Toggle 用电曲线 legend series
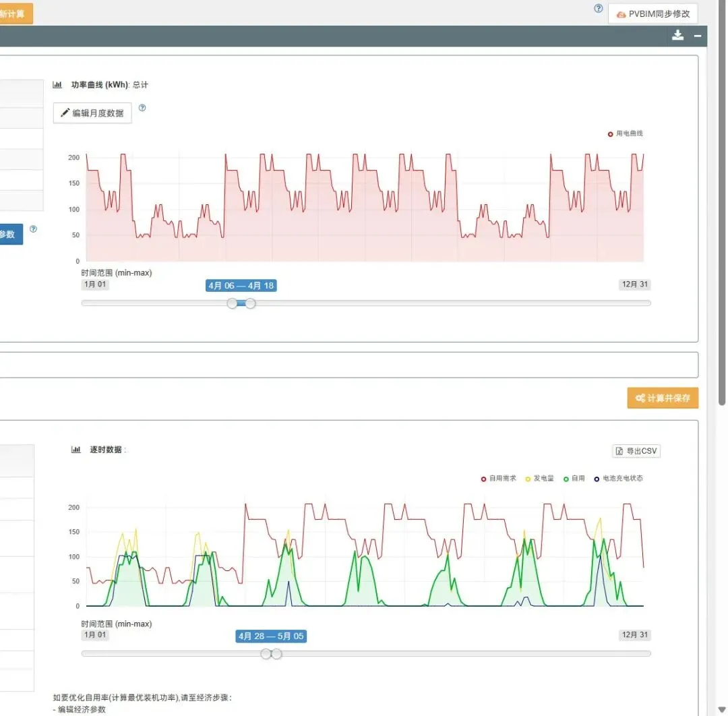The width and height of the screenshot is (728, 716). click(626, 133)
